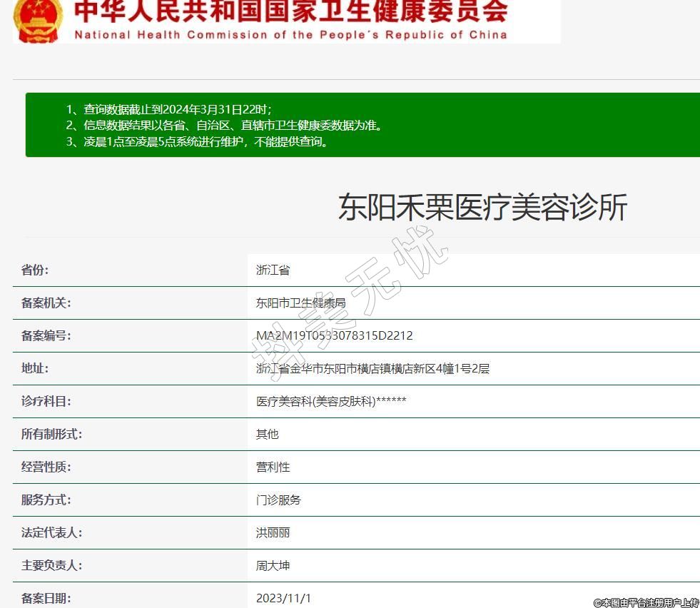The width and height of the screenshot is (700, 608).
Task: Click the 所有制形式 value 其他
Action: (x=267, y=435)
